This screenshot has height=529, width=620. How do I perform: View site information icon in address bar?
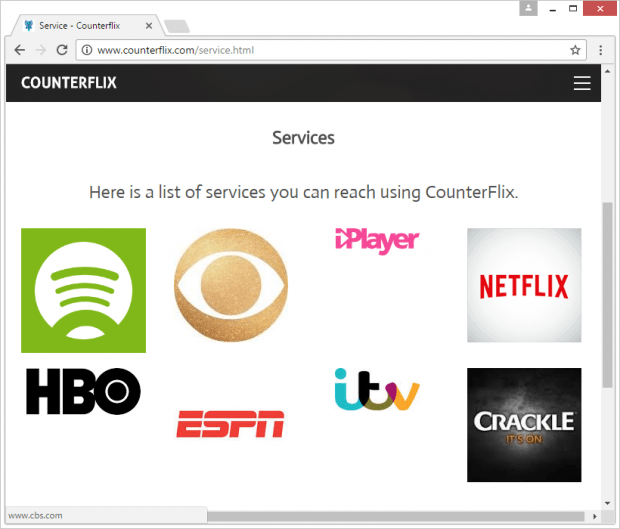87,50
